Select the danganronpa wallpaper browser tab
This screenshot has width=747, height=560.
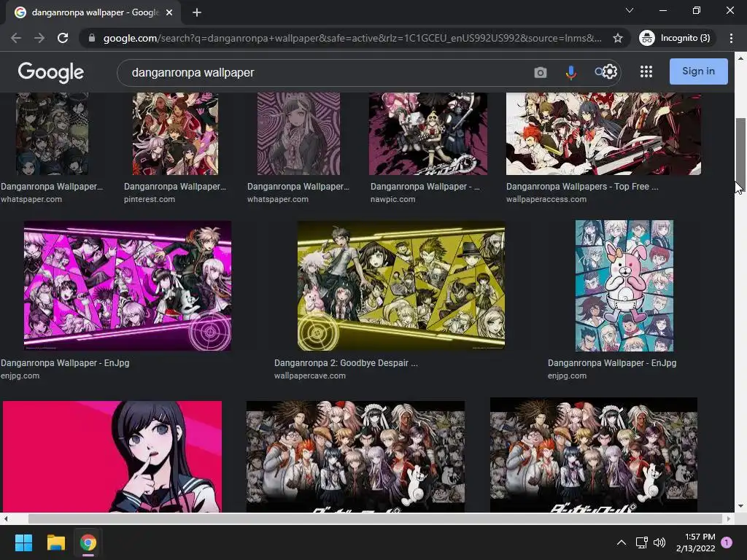pyautogui.click(x=93, y=12)
